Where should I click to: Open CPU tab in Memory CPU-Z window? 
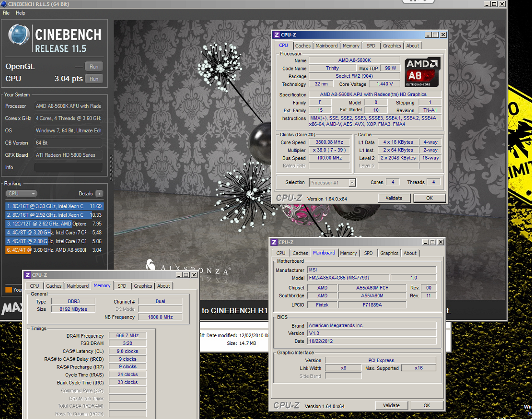pos(34,286)
